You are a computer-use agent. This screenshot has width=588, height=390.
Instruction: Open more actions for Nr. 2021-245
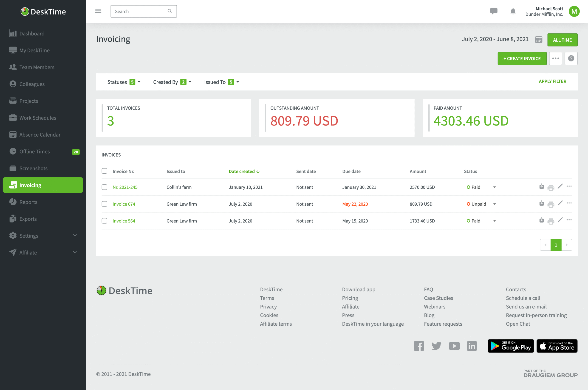click(569, 186)
